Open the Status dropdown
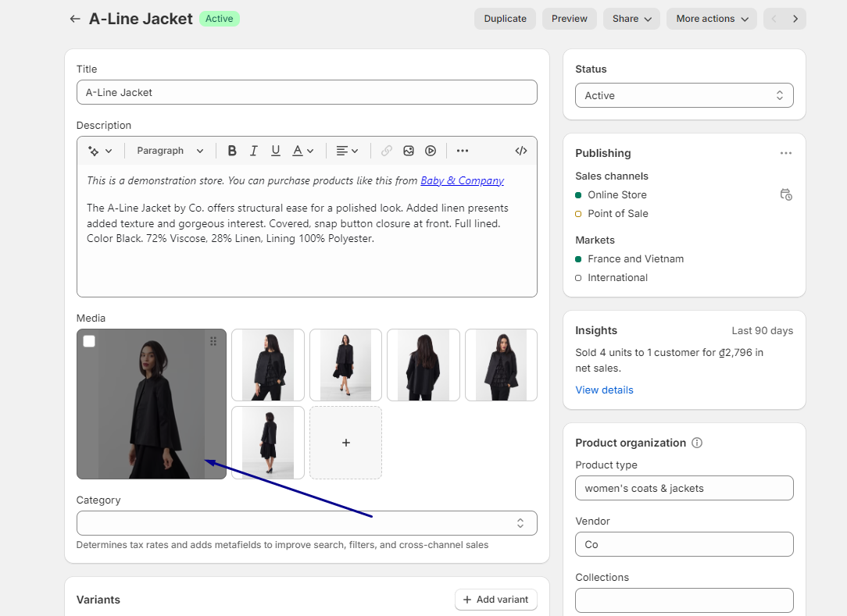The image size is (847, 616). pyautogui.click(x=684, y=95)
